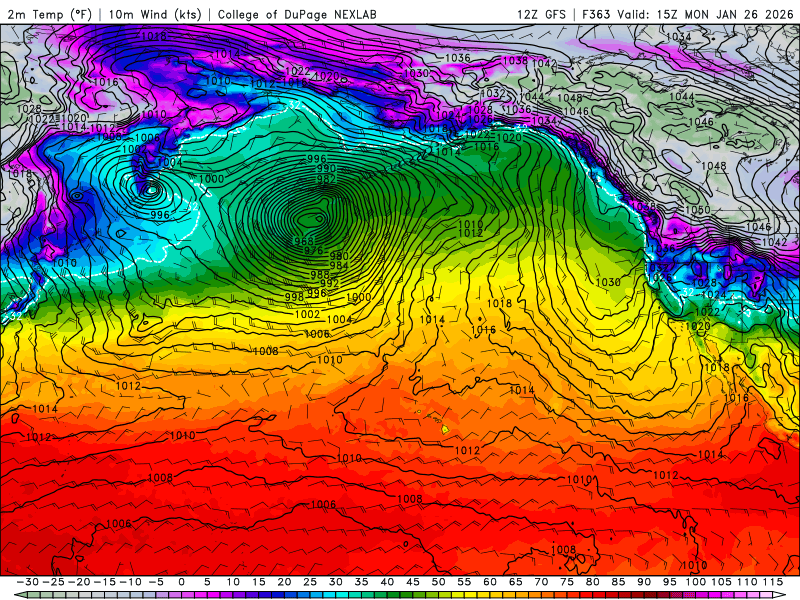Image resolution: width=800 pixels, height=600 pixels.
Task: Click the '0' value on the temperature scale
Action: (182, 582)
